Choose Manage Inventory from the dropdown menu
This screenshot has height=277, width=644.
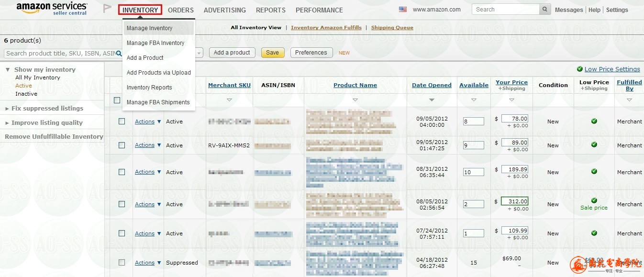click(x=158, y=28)
